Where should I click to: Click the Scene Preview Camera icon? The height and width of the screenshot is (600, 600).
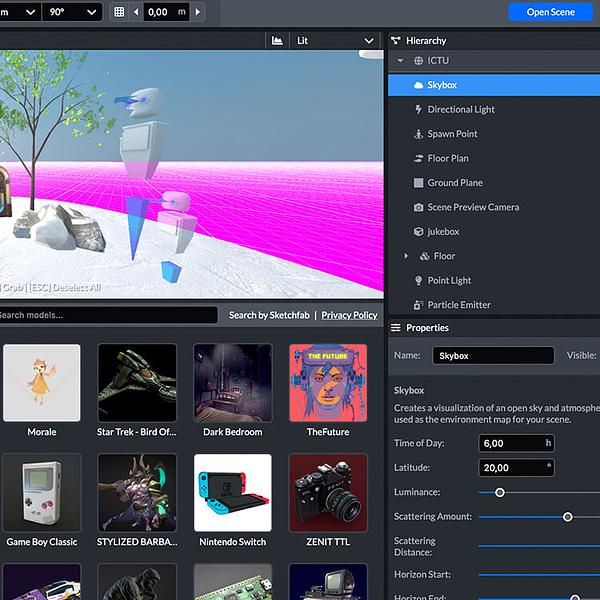419,207
